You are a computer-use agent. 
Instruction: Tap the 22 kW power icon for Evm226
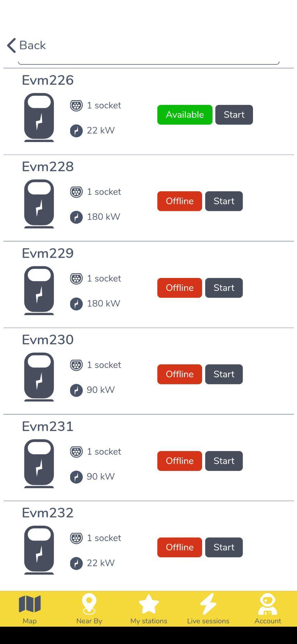click(76, 131)
